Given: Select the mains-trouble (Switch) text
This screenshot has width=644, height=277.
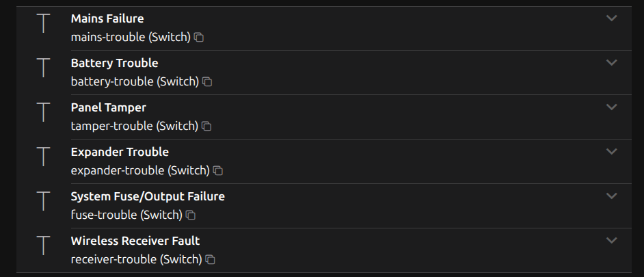Looking at the screenshot, I should point(130,37).
